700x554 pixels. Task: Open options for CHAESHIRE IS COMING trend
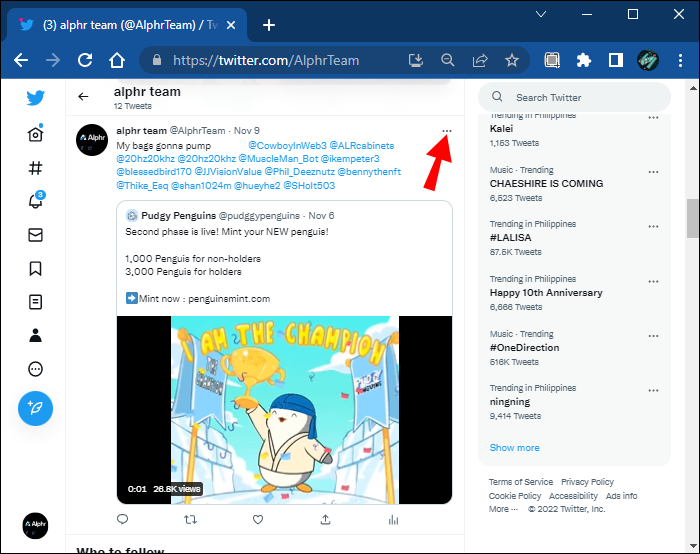(x=653, y=172)
